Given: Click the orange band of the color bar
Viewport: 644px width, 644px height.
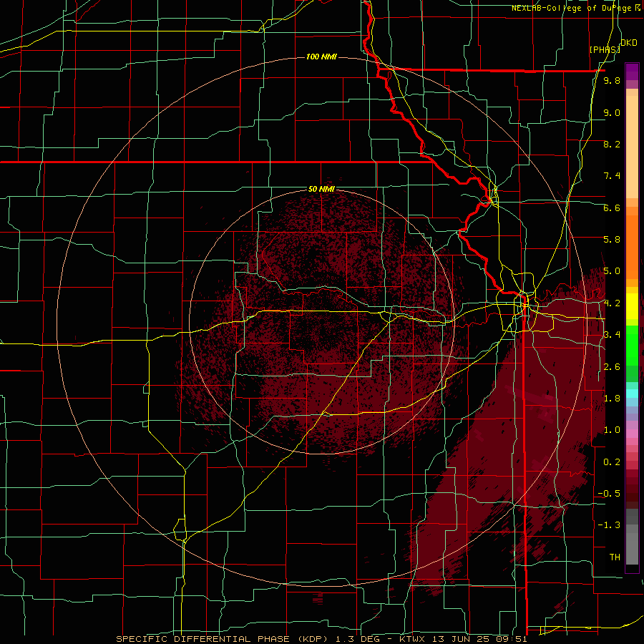Looking at the screenshot, I should [x=632, y=243].
